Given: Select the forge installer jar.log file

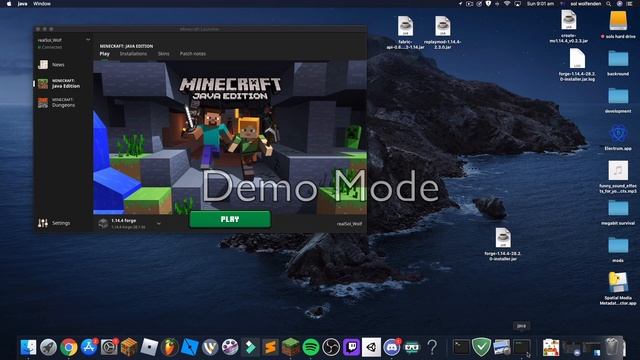Looking at the screenshot, I should (x=577, y=64).
